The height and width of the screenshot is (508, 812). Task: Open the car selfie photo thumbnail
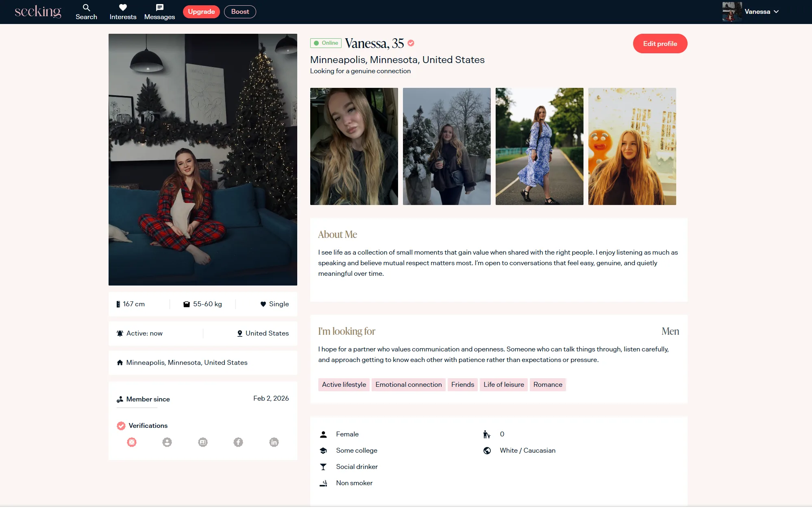(x=354, y=146)
